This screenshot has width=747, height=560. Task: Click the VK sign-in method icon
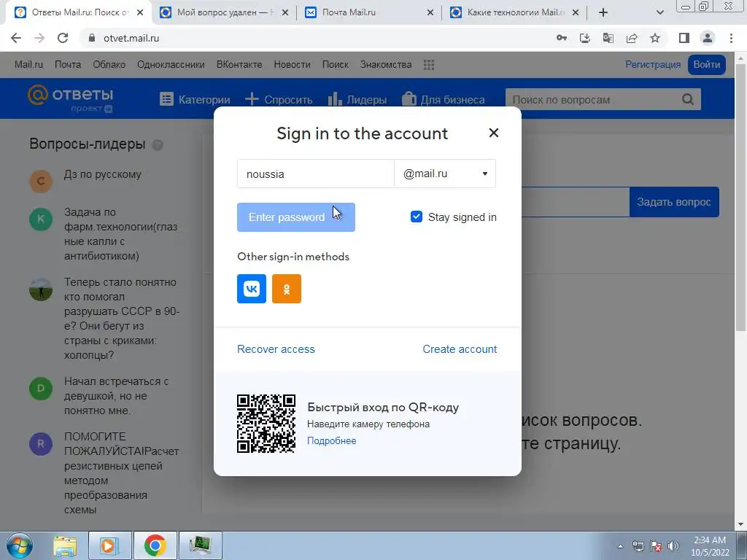click(x=252, y=289)
